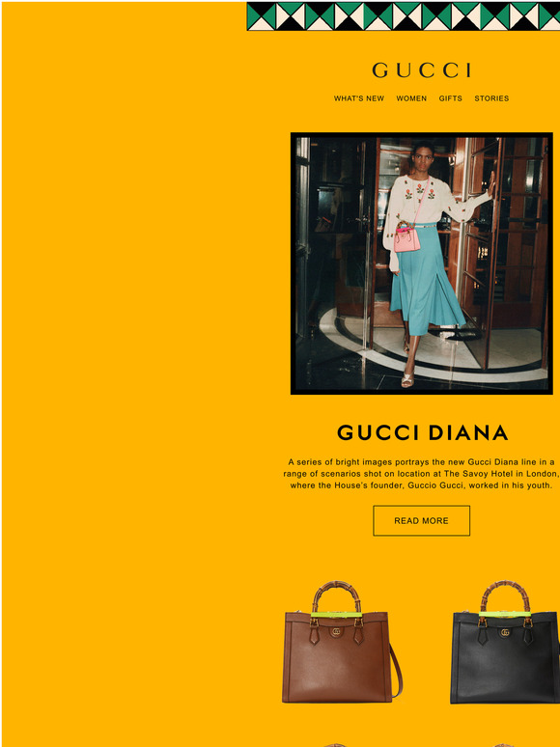Click the Gucci Diana headline
This screenshot has height=747, width=560.
pyautogui.click(x=422, y=432)
